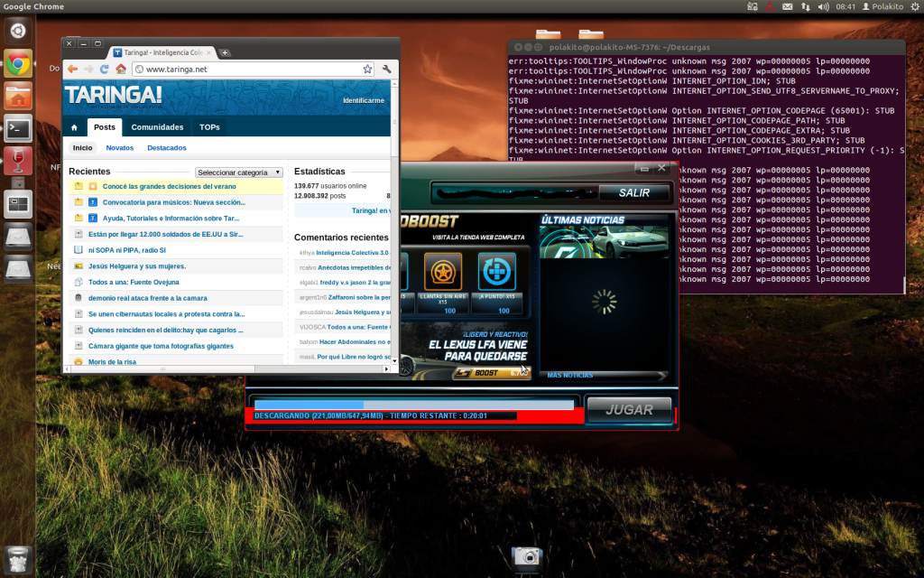
Task: Select the Novatos sub-tab
Action: [x=120, y=147]
